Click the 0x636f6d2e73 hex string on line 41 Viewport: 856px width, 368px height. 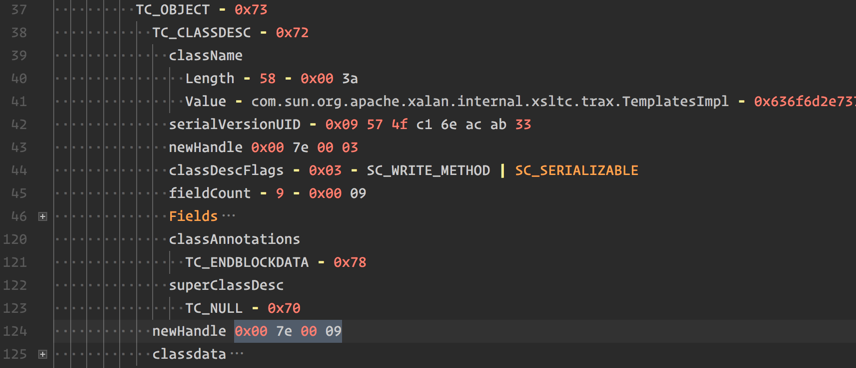(805, 102)
